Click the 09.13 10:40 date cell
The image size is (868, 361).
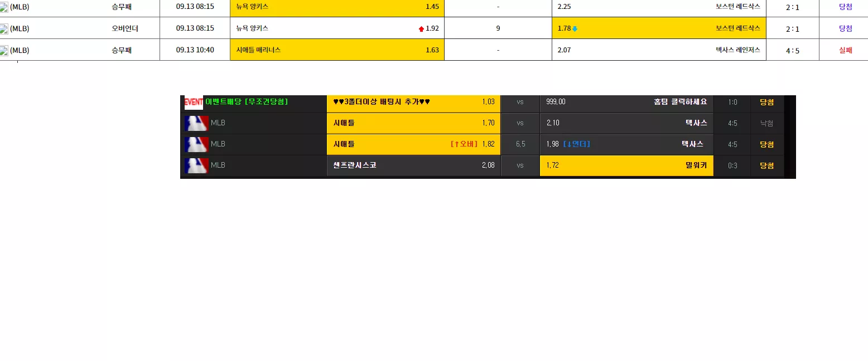point(195,50)
